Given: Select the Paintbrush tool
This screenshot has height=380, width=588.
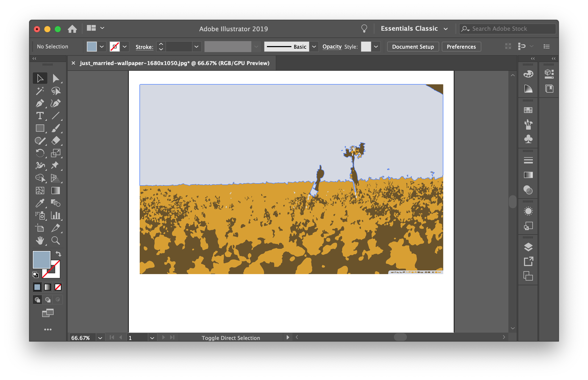Looking at the screenshot, I should pos(55,128).
